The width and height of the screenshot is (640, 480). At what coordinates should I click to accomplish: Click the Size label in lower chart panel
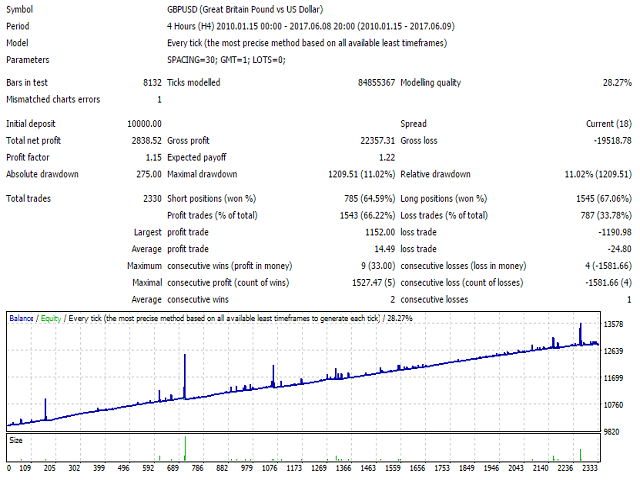(16, 439)
